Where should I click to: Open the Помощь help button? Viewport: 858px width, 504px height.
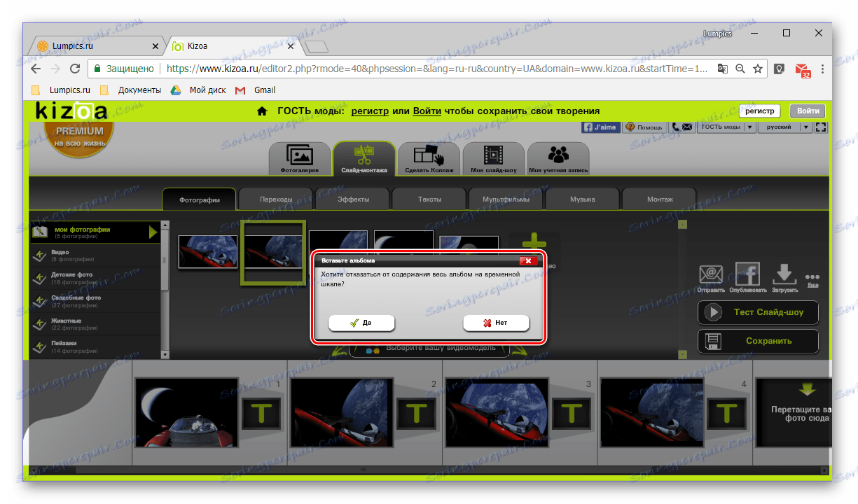tap(644, 127)
